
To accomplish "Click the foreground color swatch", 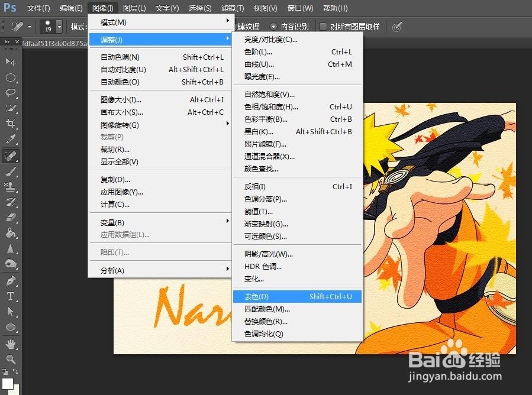I will click(x=7, y=384).
